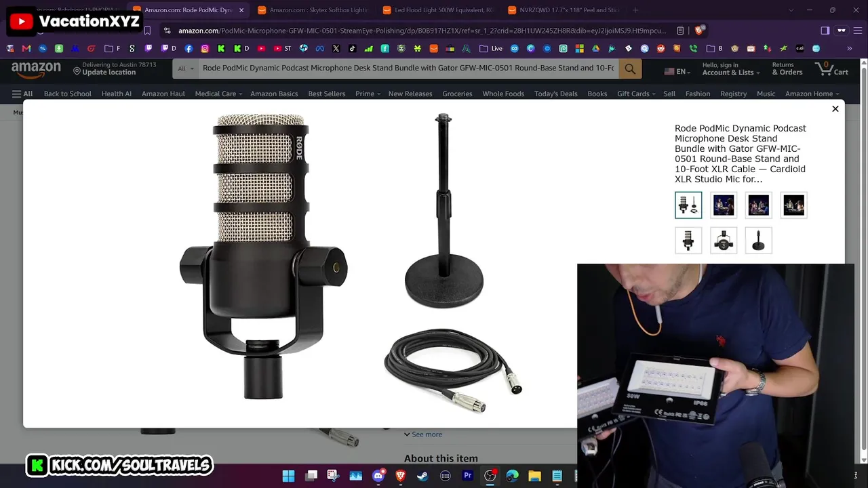This screenshot has height=488, width=868.
Task: Close the Rode PodMic browser tab
Action: pyautogui.click(x=241, y=10)
